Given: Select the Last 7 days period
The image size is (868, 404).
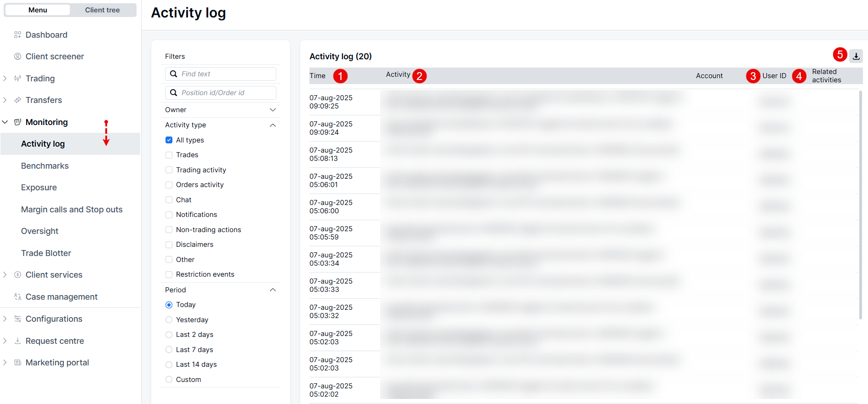Looking at the screenshot, I should click(169, 350).
